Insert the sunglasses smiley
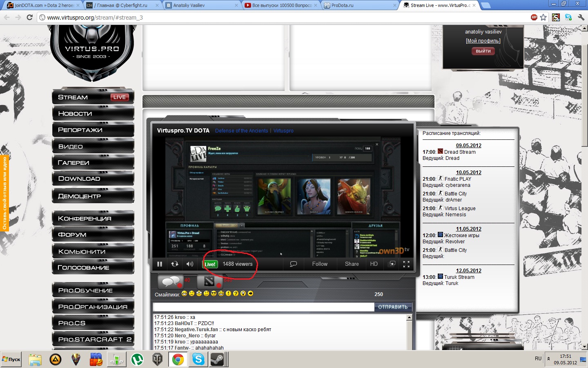 click(x=214, y=294)
